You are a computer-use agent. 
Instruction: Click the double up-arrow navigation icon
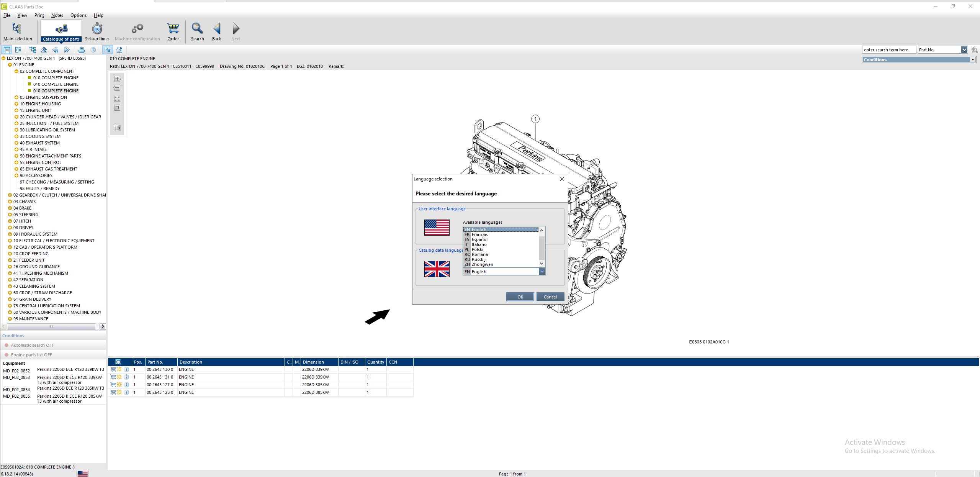[44, 50]
